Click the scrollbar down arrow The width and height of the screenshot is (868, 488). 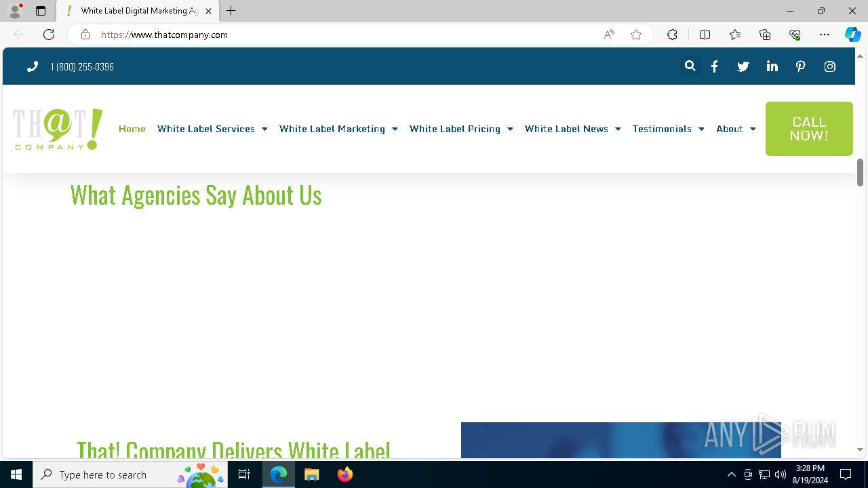tap(860, 449)
